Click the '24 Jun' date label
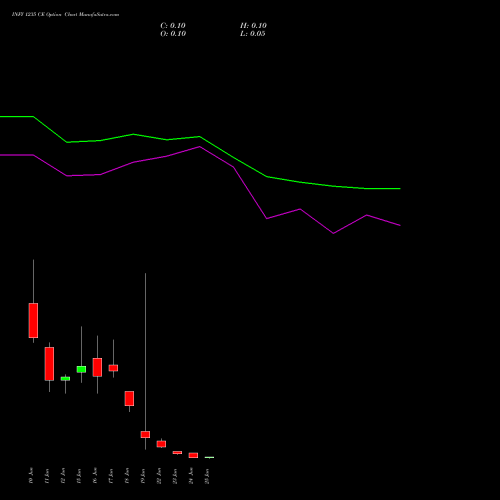 coord(191,476)
